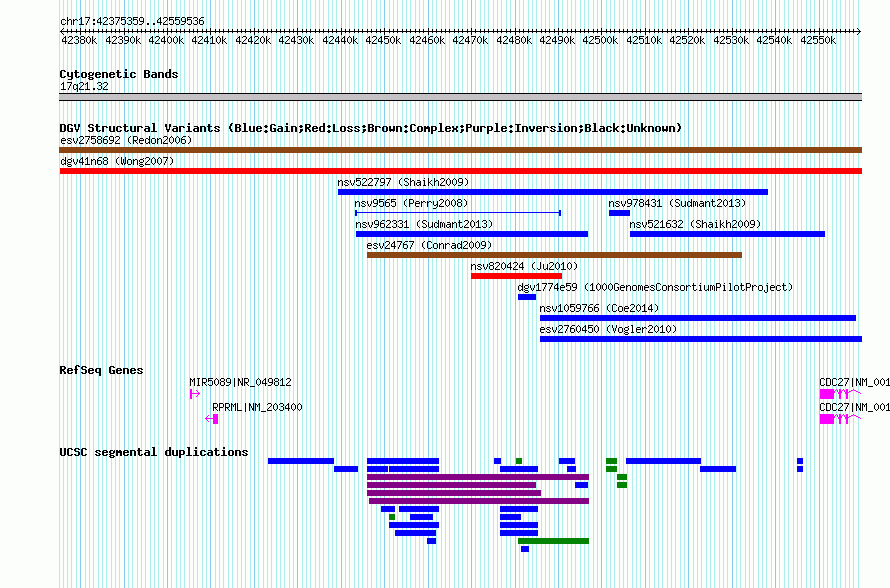Click the nsv1059766 (Coe2014) blue bar
890x588 pixels.
[x=698, y=318]
